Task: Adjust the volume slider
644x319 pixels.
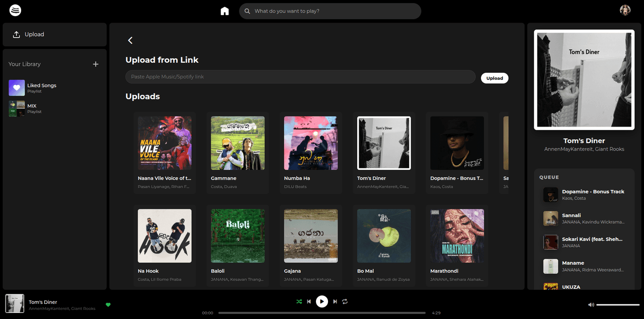Action: coord(618,304)
